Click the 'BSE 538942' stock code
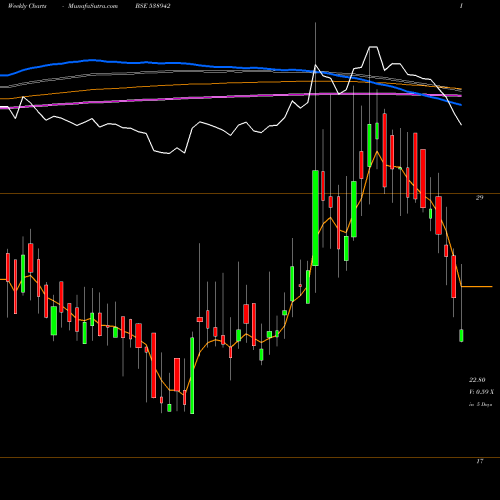Screen dimensions: 500x500 click(x=153, y=6)
